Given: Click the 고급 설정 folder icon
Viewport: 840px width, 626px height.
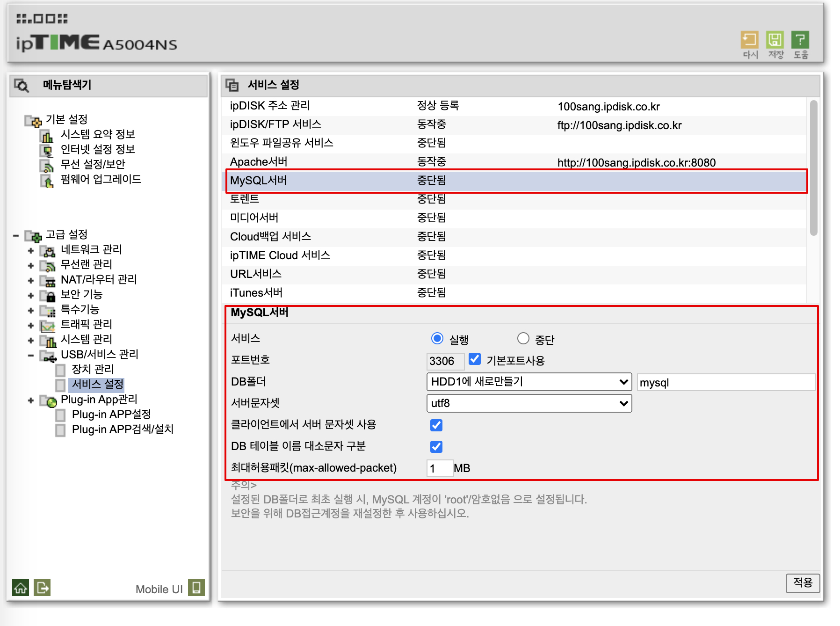Looking at the screenshot, I should pyautogui.click(x=33, y=236).
